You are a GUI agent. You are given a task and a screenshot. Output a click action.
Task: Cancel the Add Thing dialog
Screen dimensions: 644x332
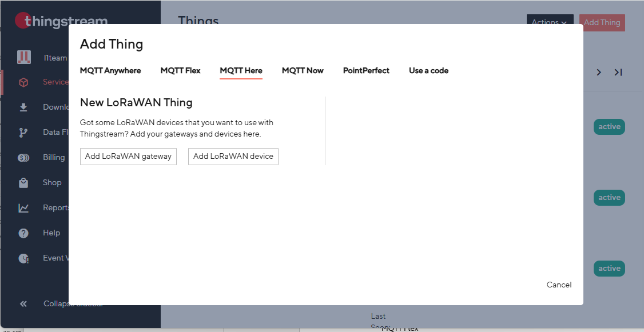pos(559,285)
